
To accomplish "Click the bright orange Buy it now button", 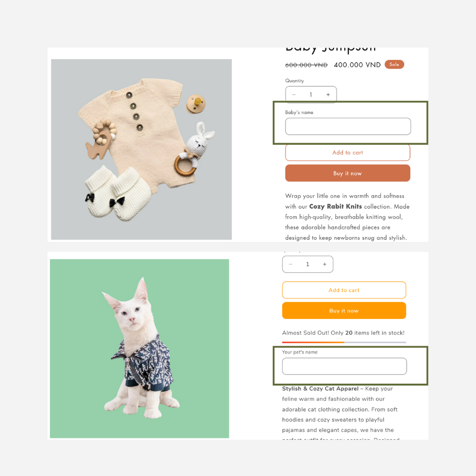I will (344, 310).
